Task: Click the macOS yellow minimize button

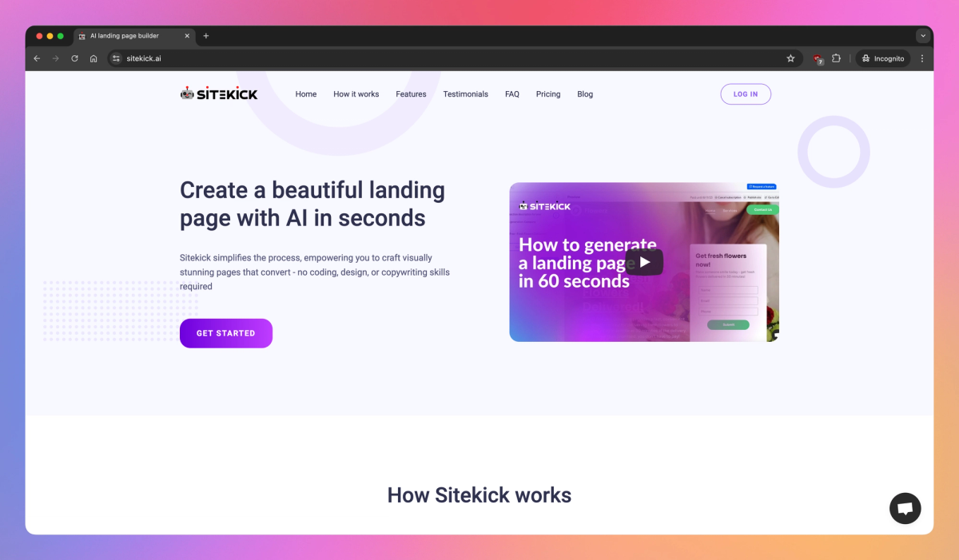Action: [50, 36]
